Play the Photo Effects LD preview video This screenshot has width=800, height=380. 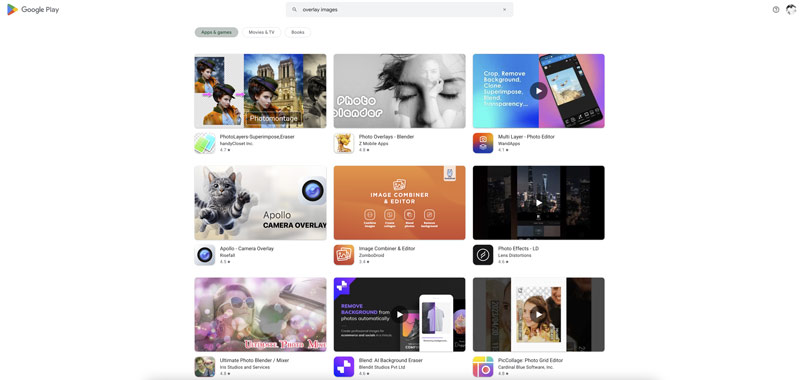click(x=538, y=202)
